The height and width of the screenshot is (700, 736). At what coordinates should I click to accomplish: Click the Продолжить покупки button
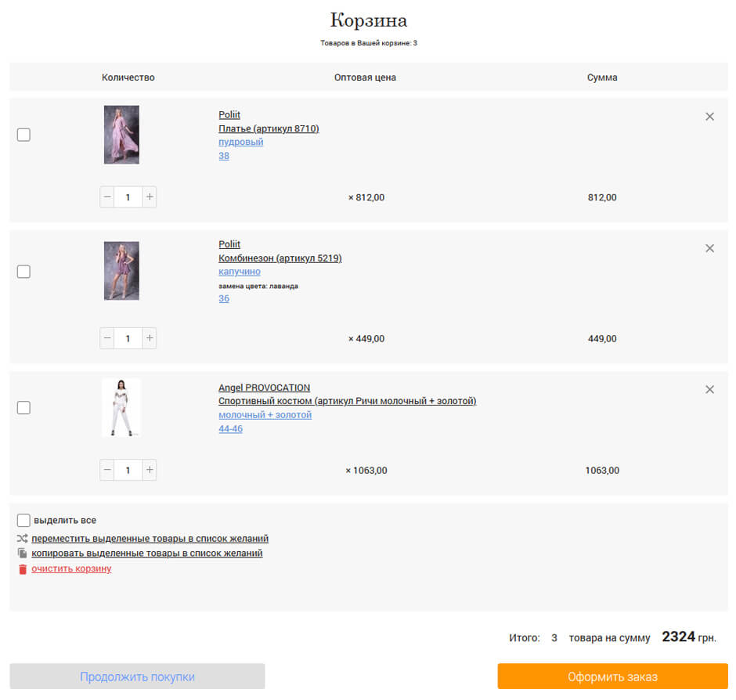tap(137, 677)
